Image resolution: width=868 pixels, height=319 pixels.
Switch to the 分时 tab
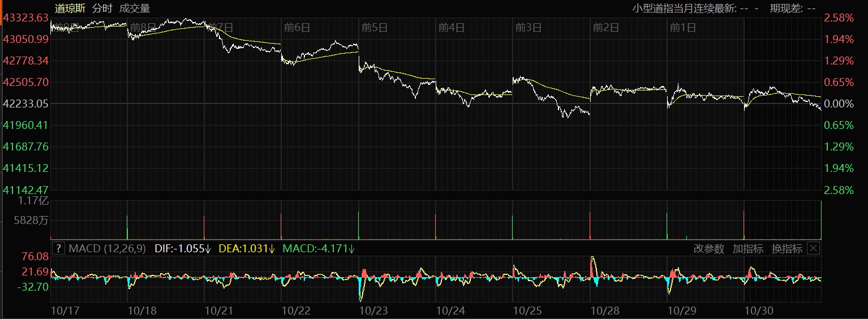102,8
